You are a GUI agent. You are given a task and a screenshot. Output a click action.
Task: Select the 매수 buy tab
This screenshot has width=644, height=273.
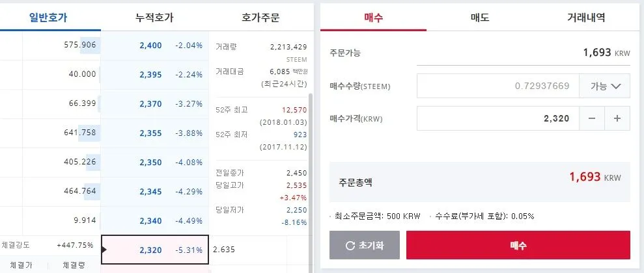point(373,18)
